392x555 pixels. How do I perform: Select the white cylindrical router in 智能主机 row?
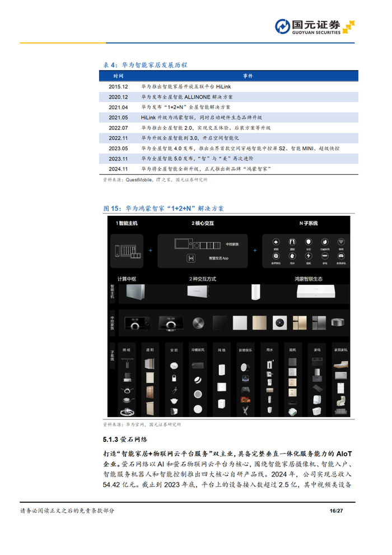point(255,292)
